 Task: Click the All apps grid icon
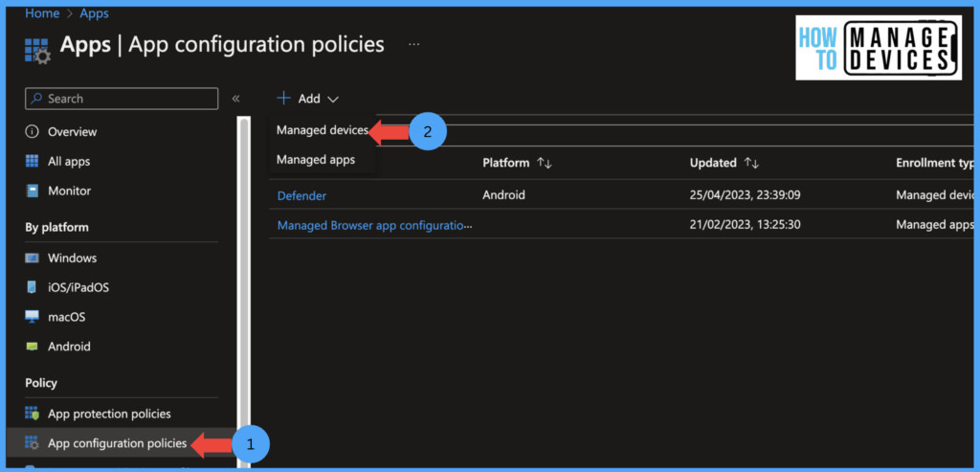click(x=32, y=162)
